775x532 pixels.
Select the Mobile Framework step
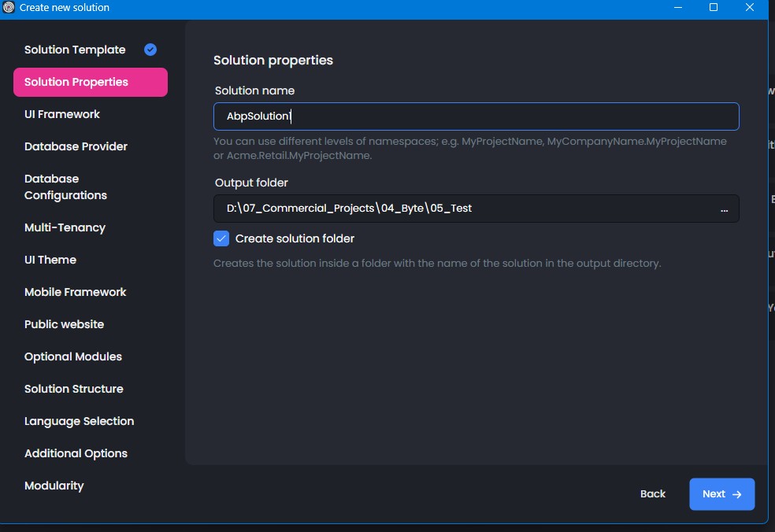pyautogui.click(x=75, y=292)
